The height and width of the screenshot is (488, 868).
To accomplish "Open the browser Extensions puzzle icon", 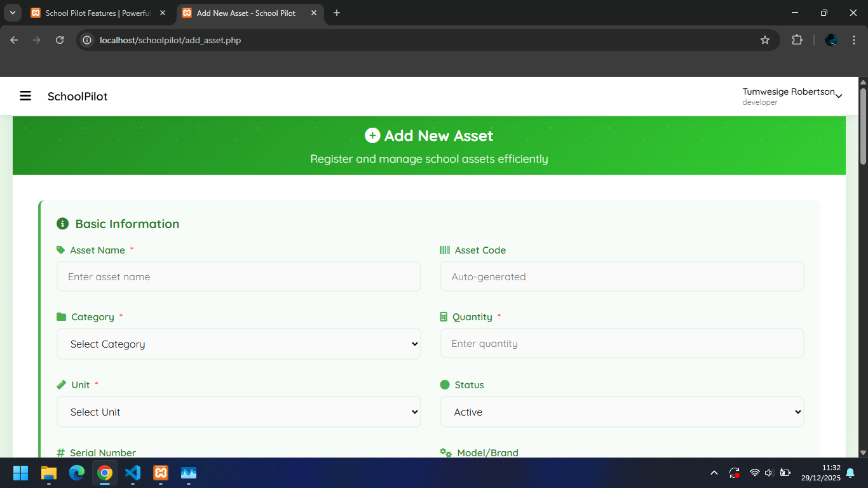I will click(x=797, y=40).
